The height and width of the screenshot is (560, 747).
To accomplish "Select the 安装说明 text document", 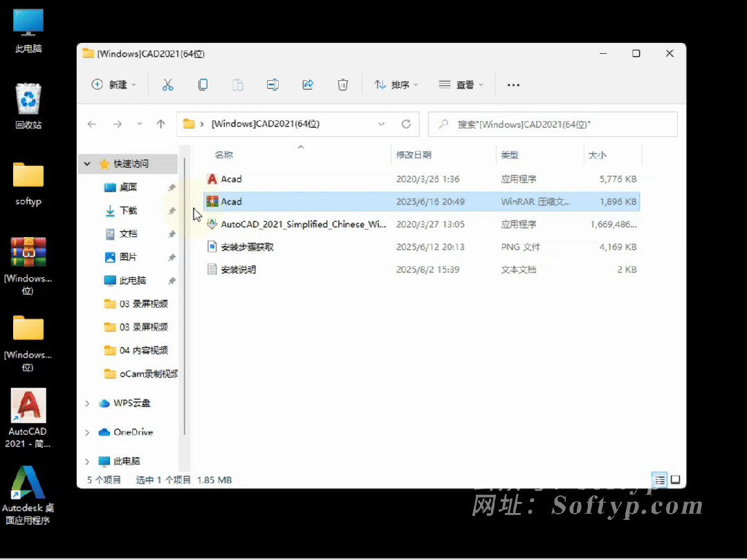I will pos(422,270).
